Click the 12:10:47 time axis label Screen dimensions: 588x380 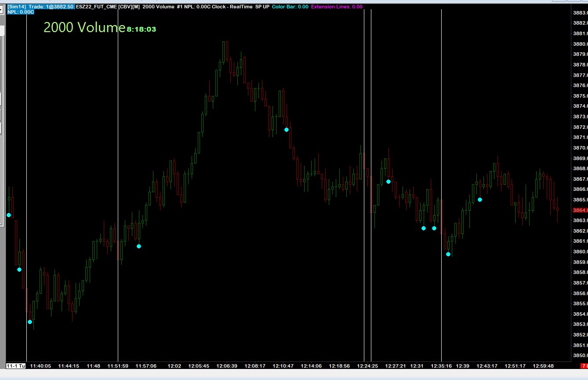pyautogui.click(x=283, y=366)
